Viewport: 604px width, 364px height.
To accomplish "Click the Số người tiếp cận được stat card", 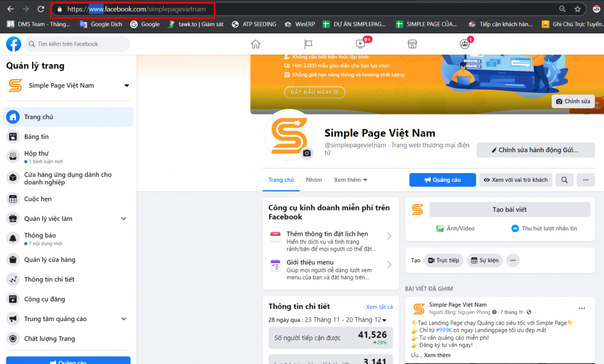I will (x=331, y=338).
